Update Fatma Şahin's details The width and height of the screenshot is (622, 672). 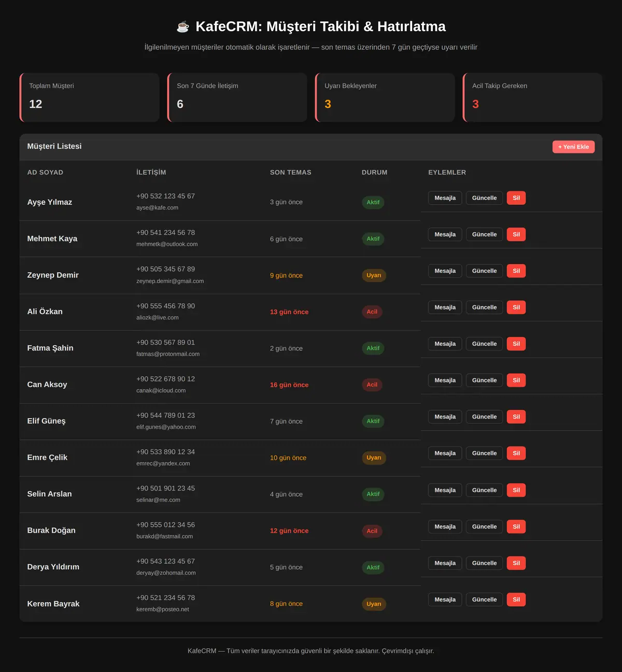click(x=484, y=344)
